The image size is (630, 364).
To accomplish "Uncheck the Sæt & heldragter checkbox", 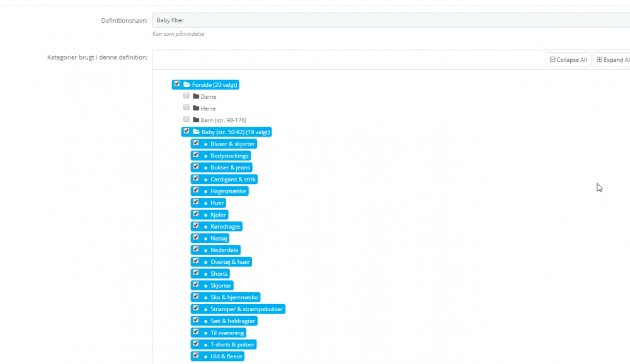I will pyautogui.click(x=196, y=320).
